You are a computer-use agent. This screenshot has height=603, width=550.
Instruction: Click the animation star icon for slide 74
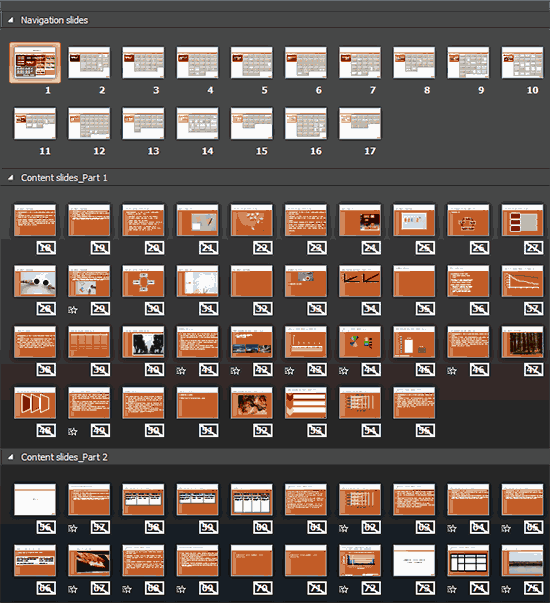point(452,589)
